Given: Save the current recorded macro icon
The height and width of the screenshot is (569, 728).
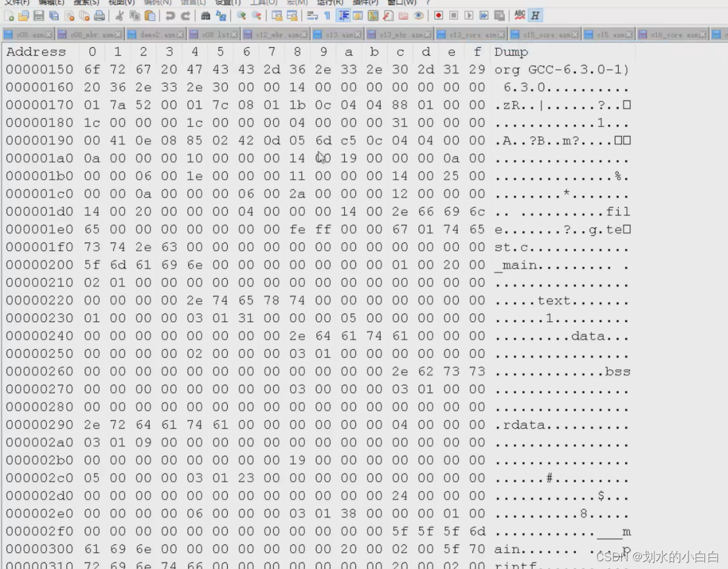Looking at the screenshot, I should click(x=500, y=16).
